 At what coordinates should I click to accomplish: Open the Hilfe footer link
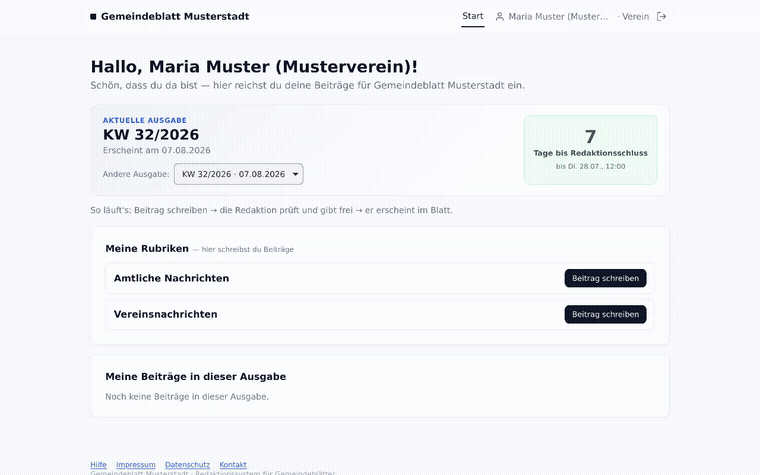coord(98,464)
